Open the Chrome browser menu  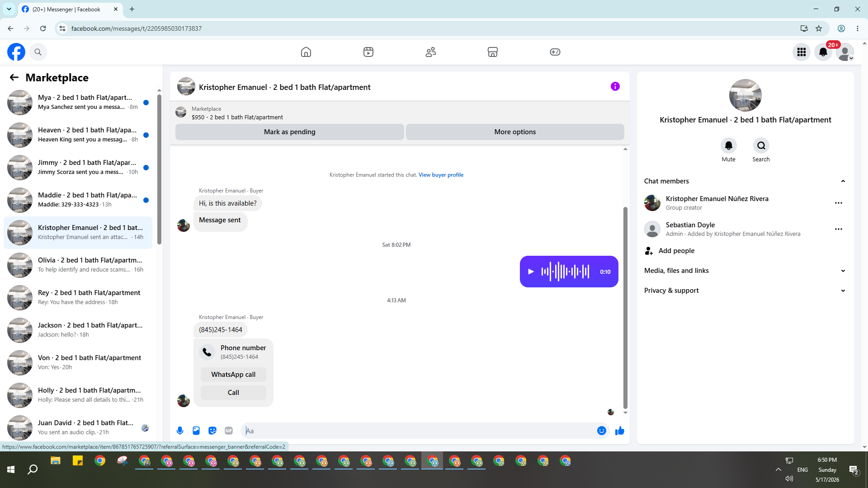858,28
